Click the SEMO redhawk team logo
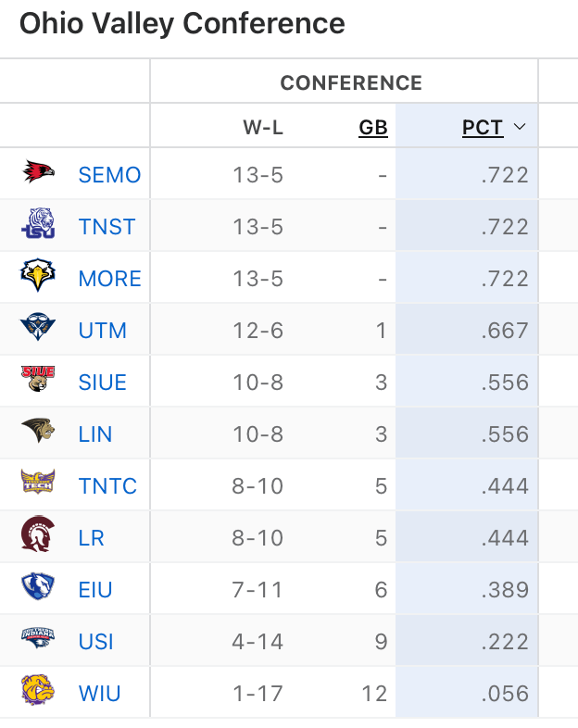 tap(38, 173)
